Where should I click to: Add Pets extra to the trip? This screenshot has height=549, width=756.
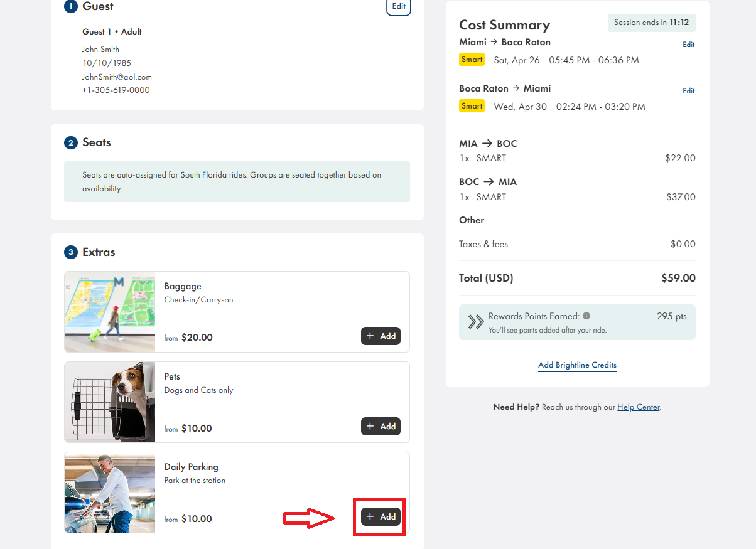click(381, 427)
